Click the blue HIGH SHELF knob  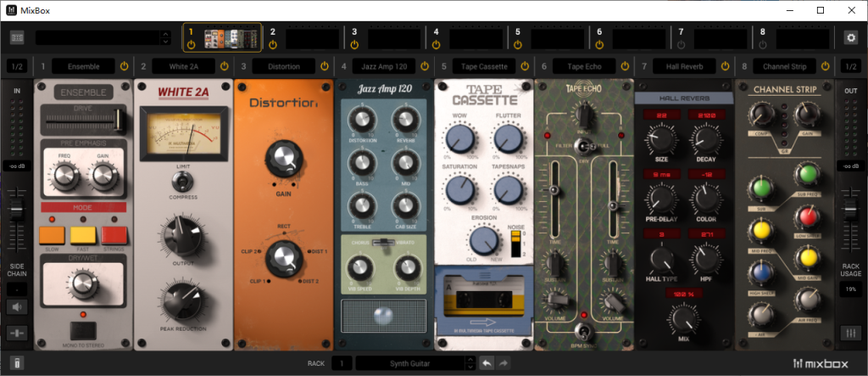pyautogui.click(x=760, y=274)
